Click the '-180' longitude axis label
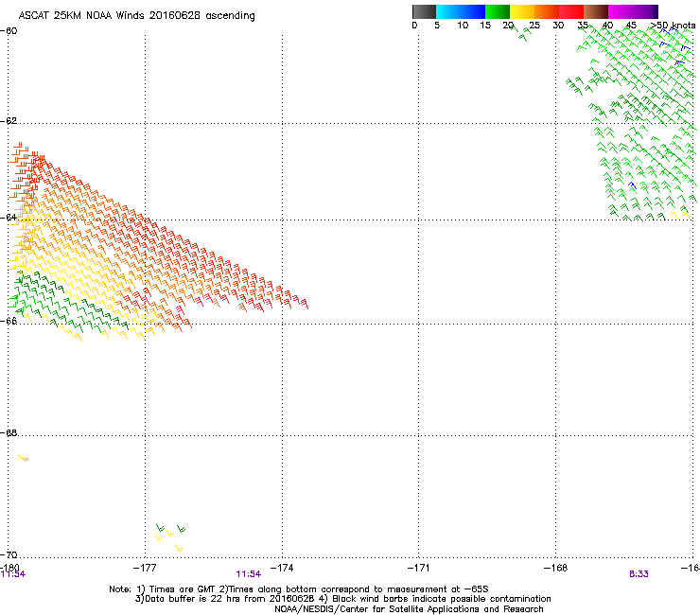 pyautogui.click(x=9, y=567)
